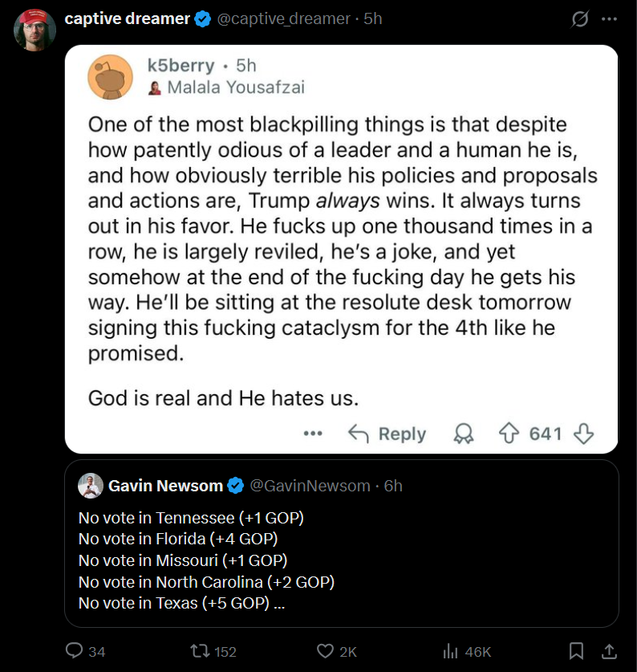Open captive dreamer's profile avatar

click(x=34, y=30)
